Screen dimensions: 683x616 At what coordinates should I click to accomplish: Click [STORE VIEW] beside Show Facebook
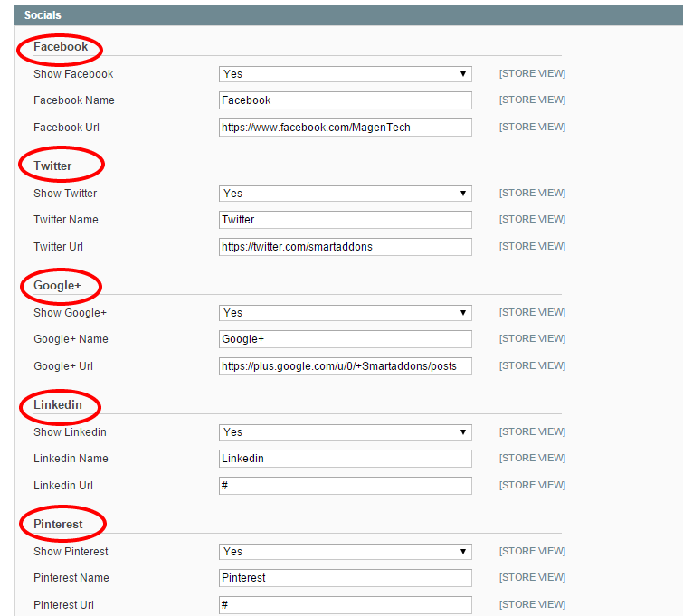[x=532, y=73]
